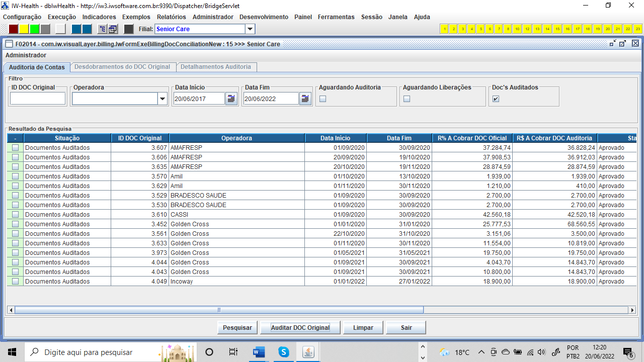Image resolution: width=644 pixels, height=362 pixels.
Task: Focus the Data Início date field
Action: pos(199,99)
